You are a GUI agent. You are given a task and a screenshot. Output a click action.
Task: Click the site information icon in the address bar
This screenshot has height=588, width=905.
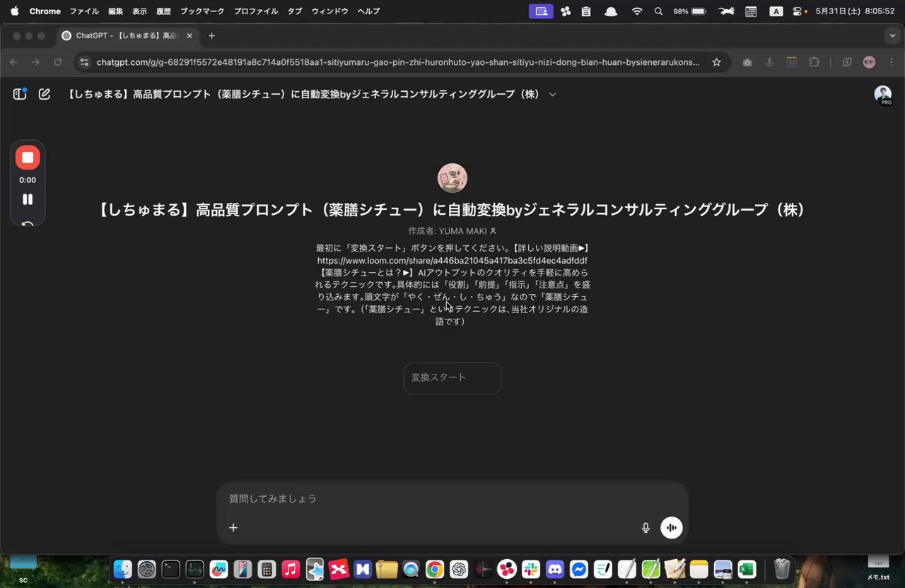pos(84,62)
